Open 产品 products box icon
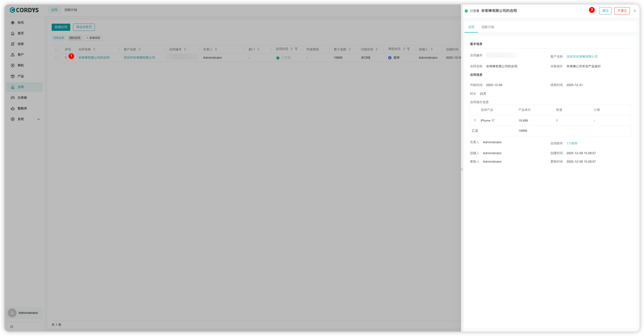 [x=12, y=76]
